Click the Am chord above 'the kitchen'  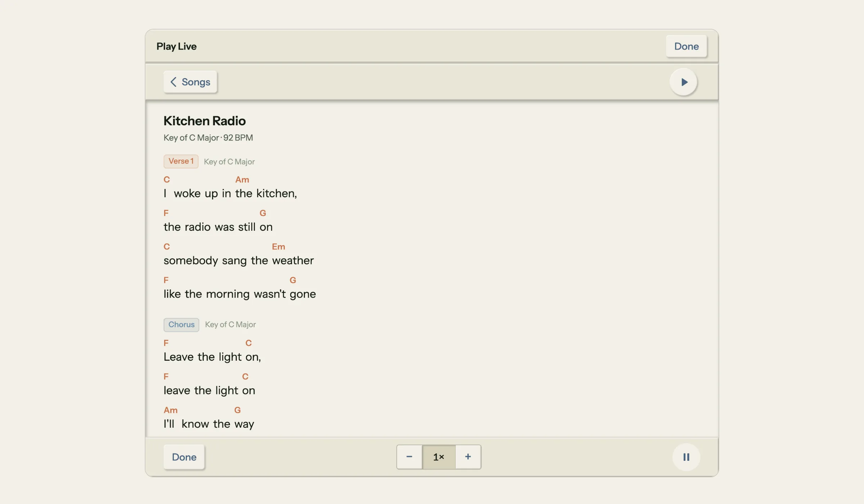pyautogui.click(x=242, y=180)
